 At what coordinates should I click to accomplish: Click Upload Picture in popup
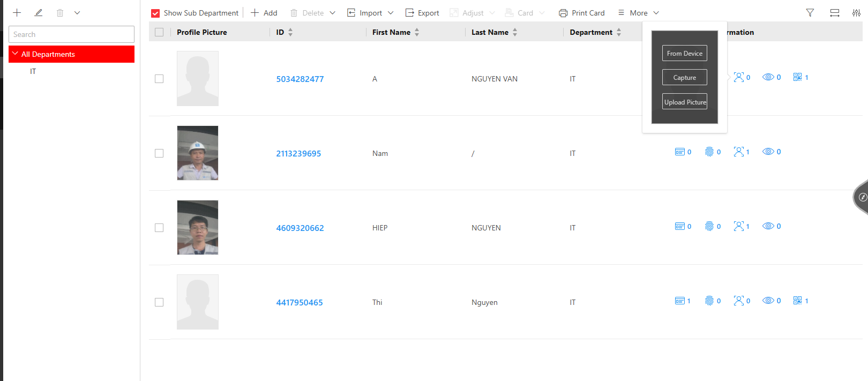685,102
